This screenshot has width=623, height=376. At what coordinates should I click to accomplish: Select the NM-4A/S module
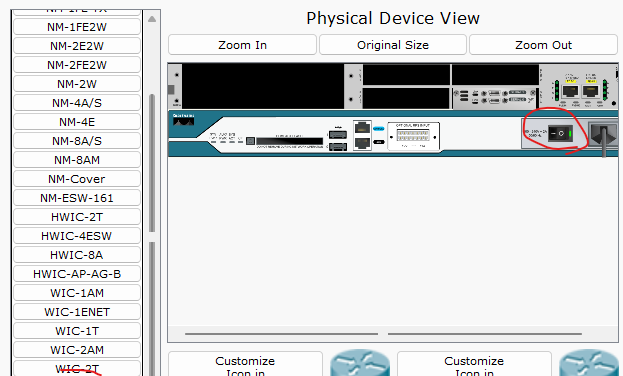(x=77, y=103)
